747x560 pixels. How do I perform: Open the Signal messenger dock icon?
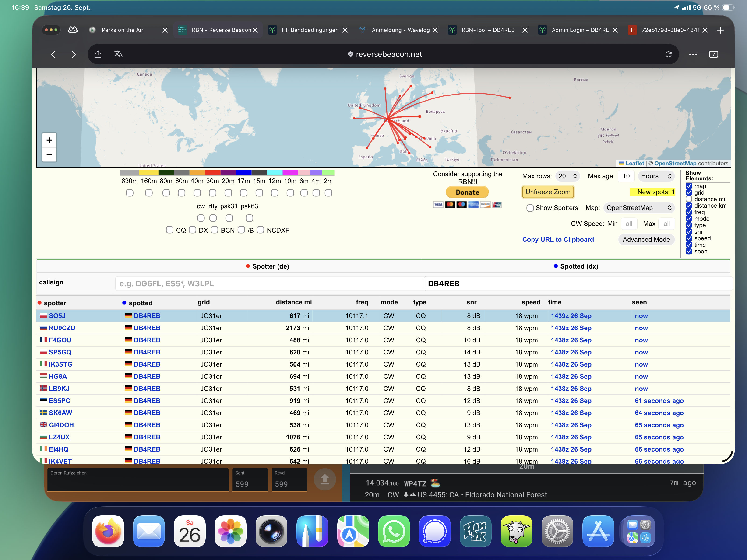[x=435, y=531]
